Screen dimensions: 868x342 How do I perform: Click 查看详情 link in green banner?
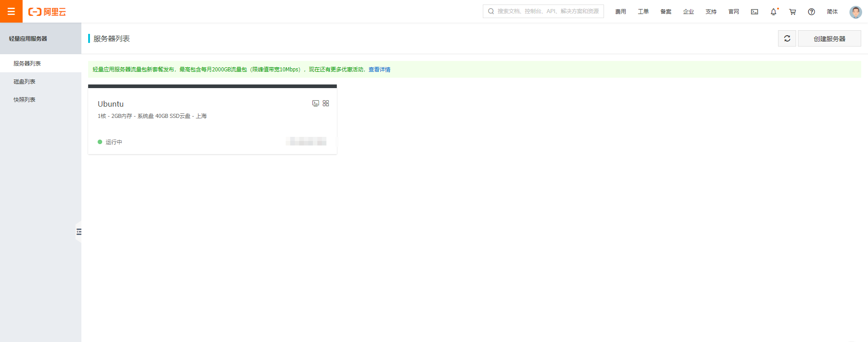(x=379, y=70)
